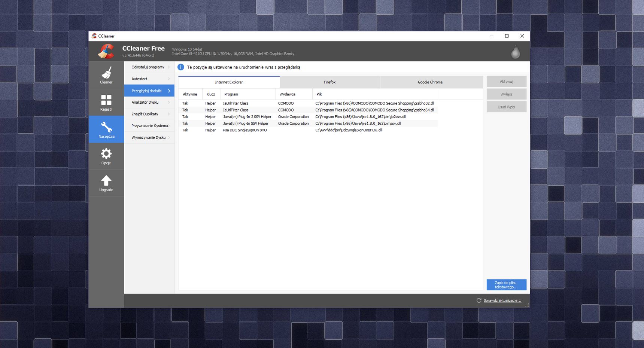Switch to Google Chrome tab
This screenshot has height=348, width=644.
[x=431, y=82]
